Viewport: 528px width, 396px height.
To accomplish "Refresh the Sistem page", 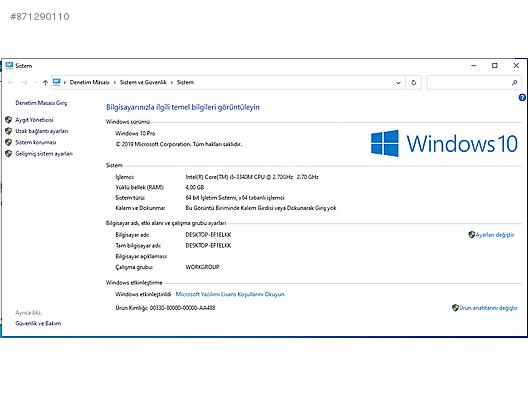I will (414, 82).
